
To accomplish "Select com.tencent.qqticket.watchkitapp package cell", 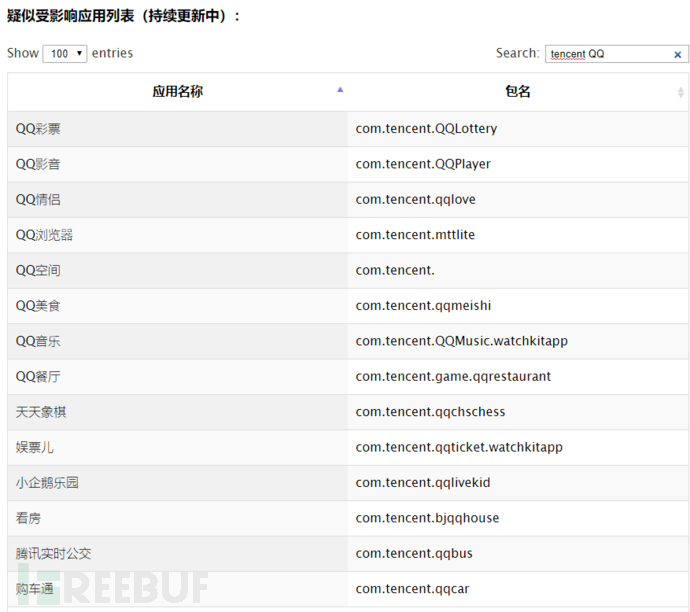I will (459, 447).
